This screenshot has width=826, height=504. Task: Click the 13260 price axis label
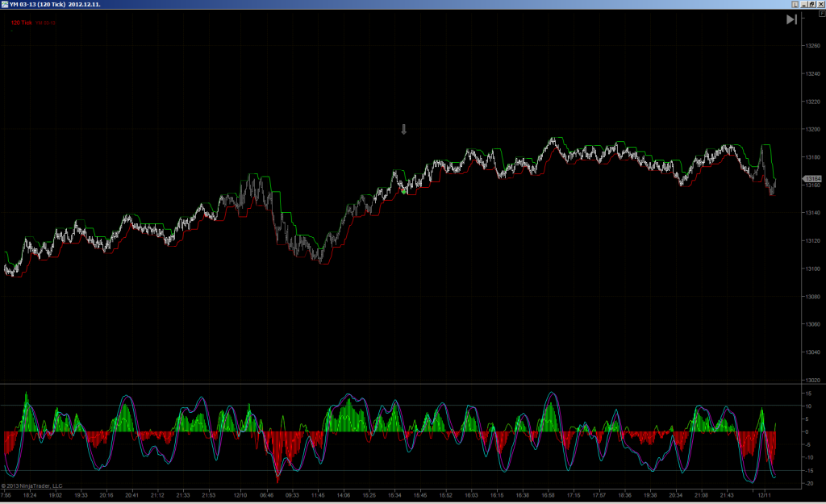812,46
